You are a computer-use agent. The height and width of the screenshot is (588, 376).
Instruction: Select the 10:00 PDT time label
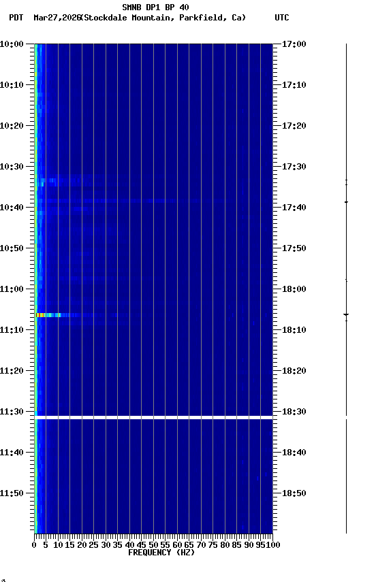pos(12,44)
